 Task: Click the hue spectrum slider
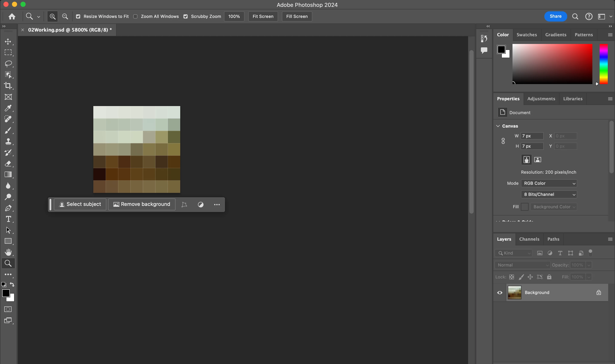[x=603, y=64]
